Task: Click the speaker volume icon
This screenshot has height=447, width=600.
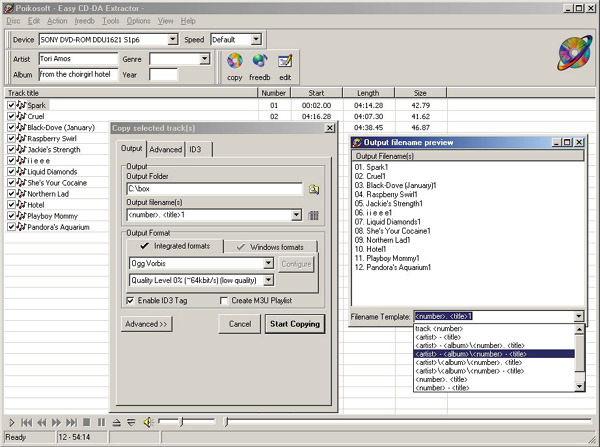Action: point(148,423)
